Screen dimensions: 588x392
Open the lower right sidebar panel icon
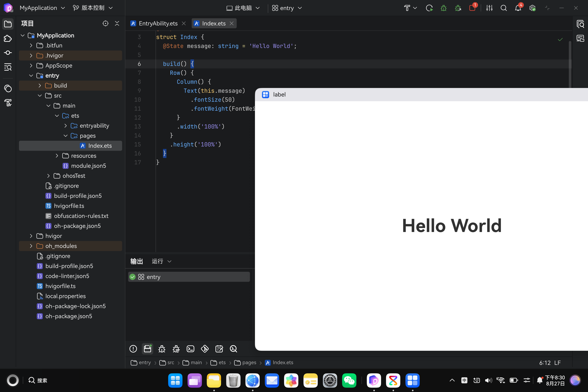click(580, 38)
